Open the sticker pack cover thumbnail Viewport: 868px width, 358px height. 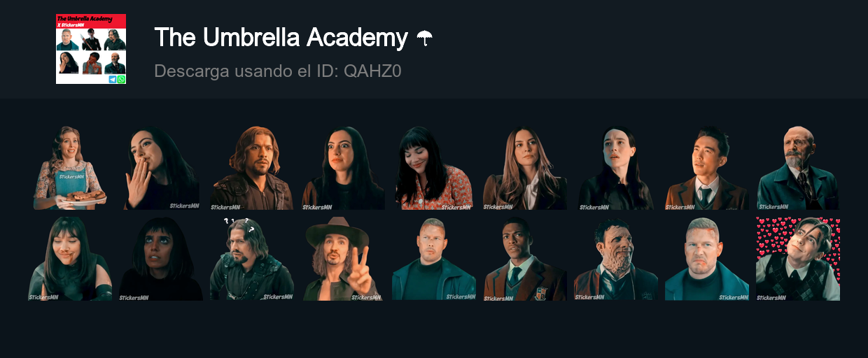coord(91,49)
